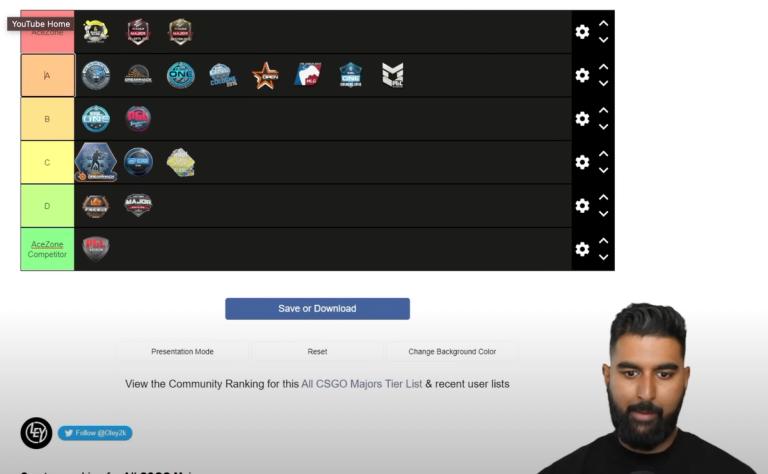This screenshot has width=768, height=474.
Task: Move the B tier row up
Action: (x=603, y=111)
